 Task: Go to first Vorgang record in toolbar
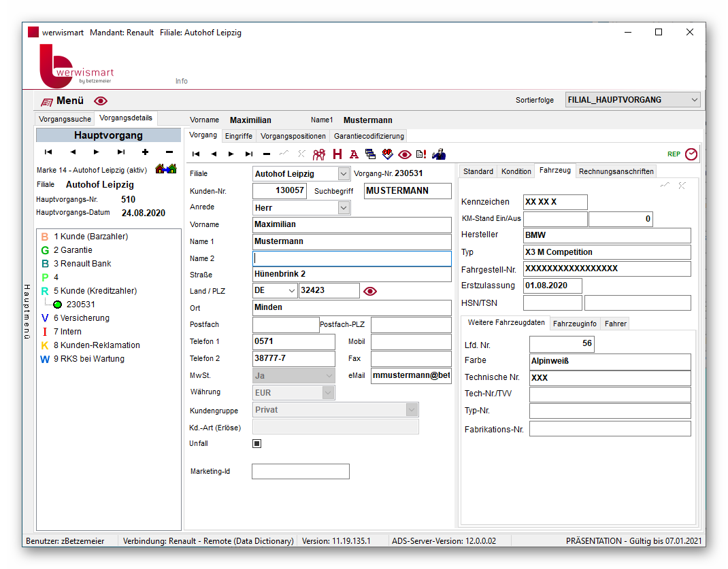(196, 154)
